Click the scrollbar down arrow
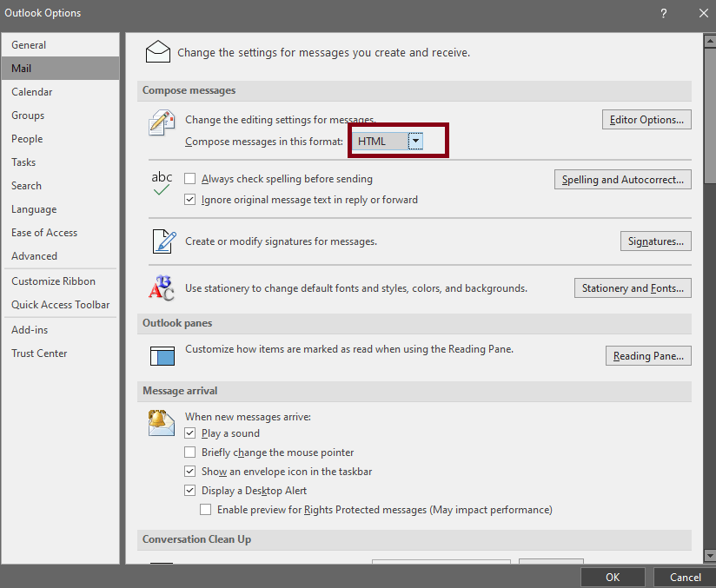716x588 pixels. pos(710,556)
